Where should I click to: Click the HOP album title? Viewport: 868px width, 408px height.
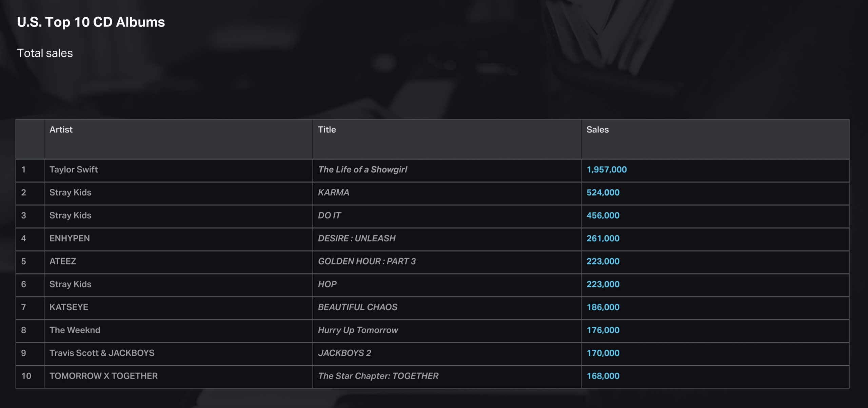(x=327, y=284)
